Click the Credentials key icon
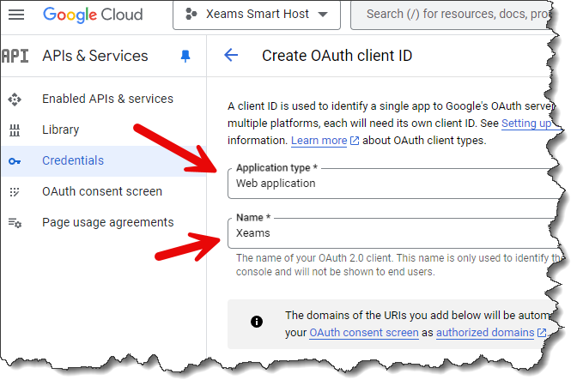Image resolution: width=583 pixels, height=392 pixels. (x=15, y=161)
